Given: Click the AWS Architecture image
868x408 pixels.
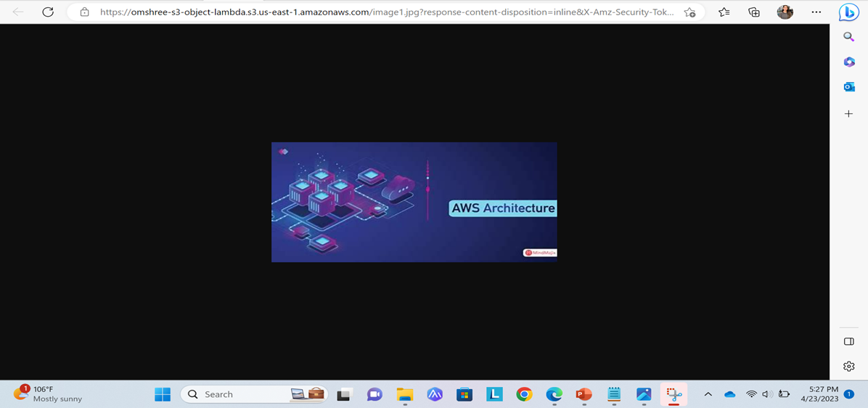Looking at the screenshot, I should coord(414,202).
